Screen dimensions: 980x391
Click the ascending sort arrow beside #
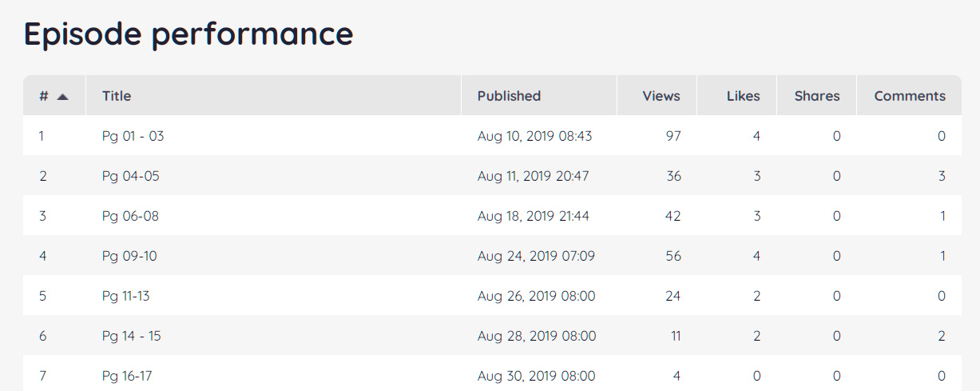tap(62, 97)
